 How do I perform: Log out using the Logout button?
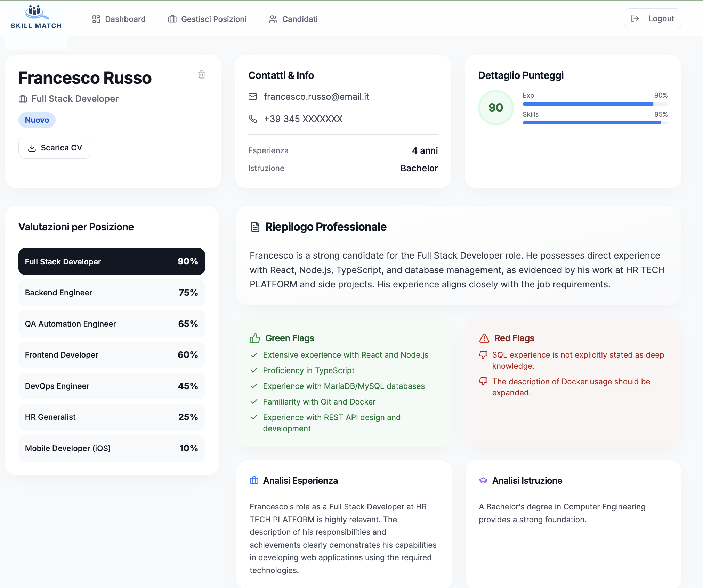[652, 18]
